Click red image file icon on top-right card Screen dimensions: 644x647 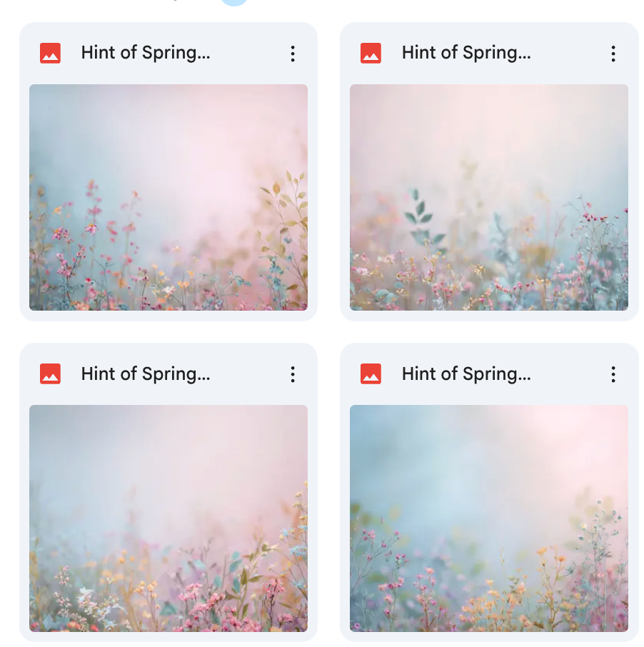[371, 54]
